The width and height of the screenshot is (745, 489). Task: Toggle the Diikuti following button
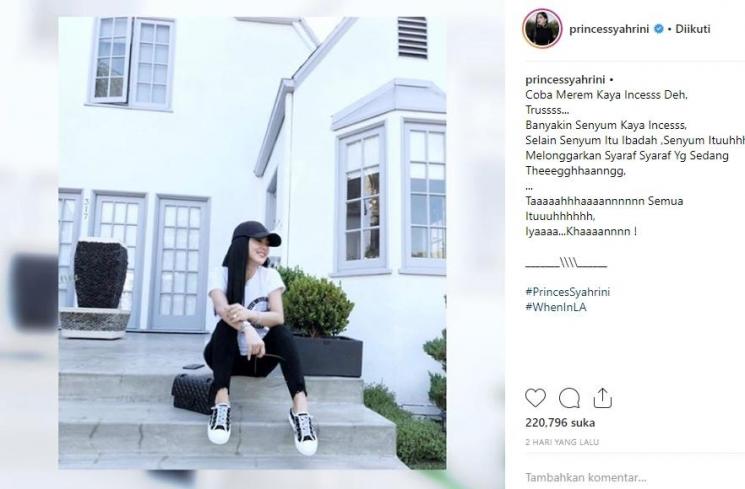click(693, 29)
